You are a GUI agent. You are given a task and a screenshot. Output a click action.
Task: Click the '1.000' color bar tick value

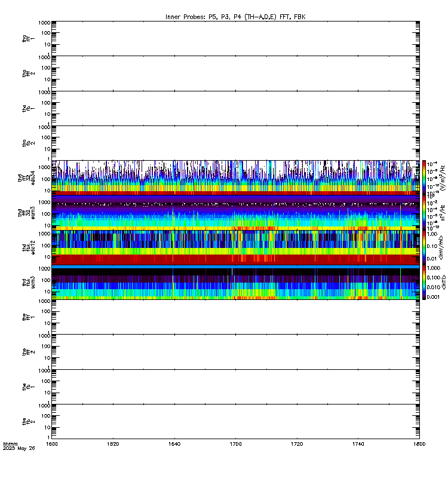tap(434, 268)
